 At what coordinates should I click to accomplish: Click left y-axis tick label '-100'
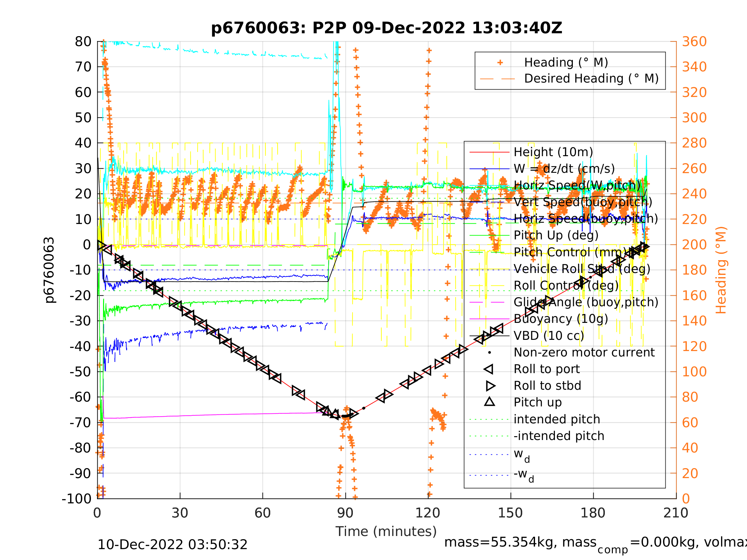(x=77, y=499)
